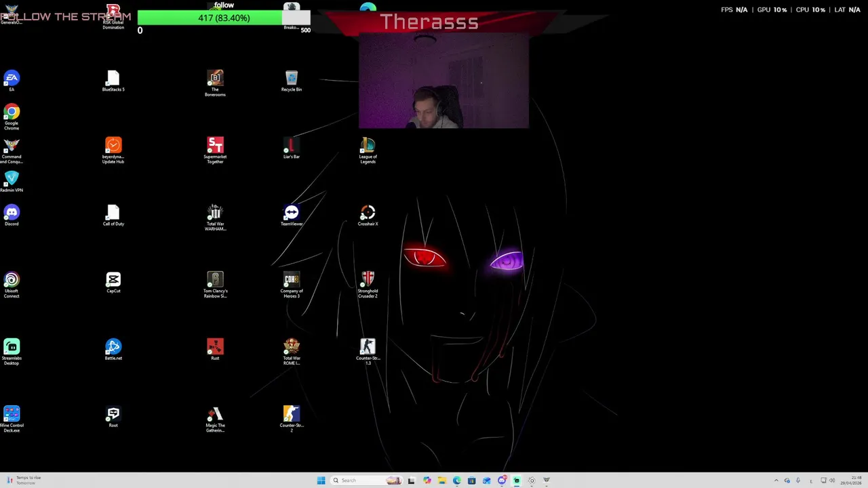Screen dimensions: 868x488
Task: Select the TeamViewer desktop icon
Action: point(292,216)
